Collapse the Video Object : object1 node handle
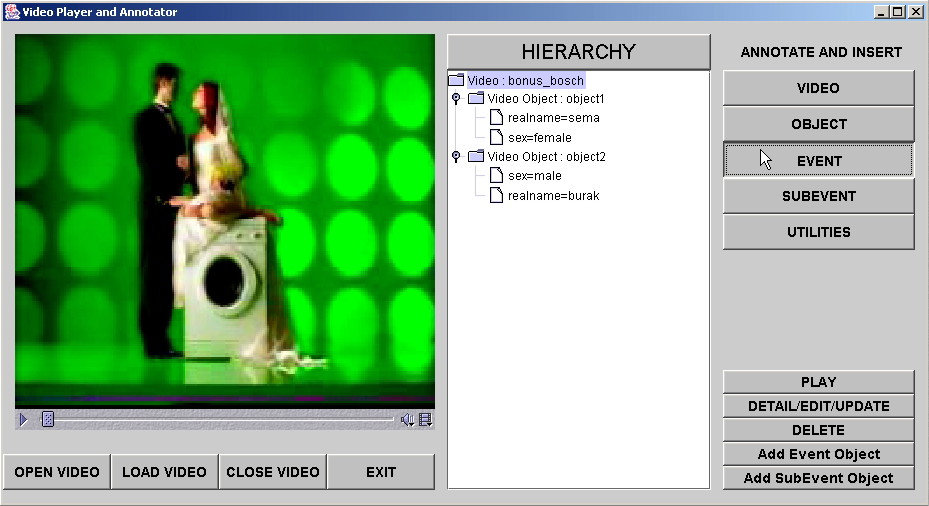 click(x=456, y=99)
